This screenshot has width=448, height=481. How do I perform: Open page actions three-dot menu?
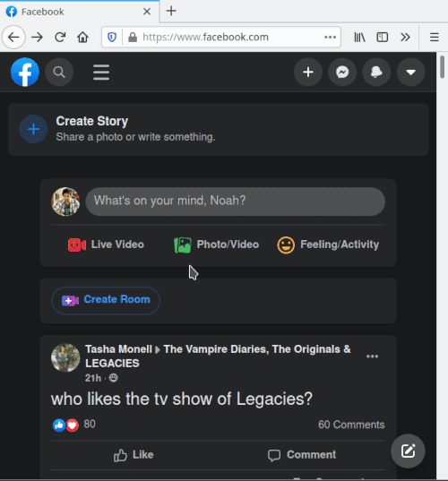tap(330, 37)
